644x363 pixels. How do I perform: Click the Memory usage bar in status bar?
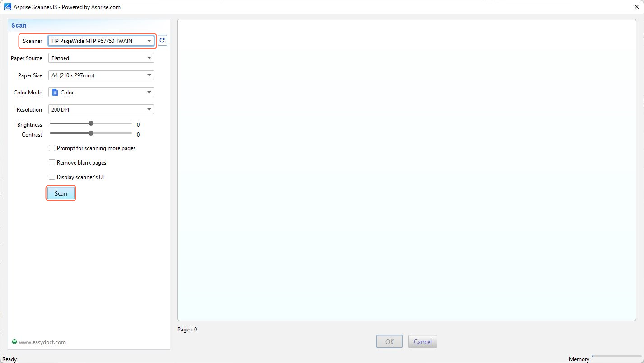pos(616,357)
